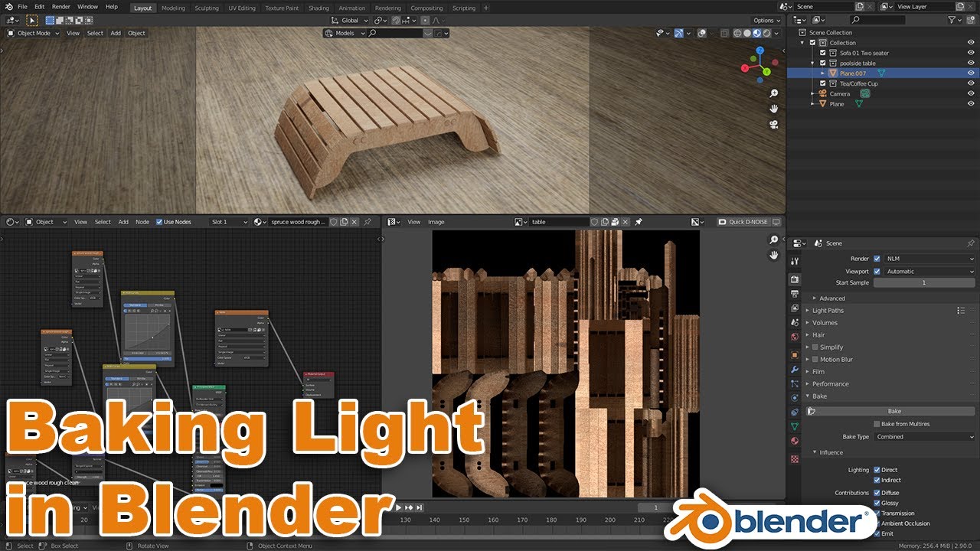This screenshot has width=980, height=551.
Task: Click the Outliner search field
Action: (877, 20)
